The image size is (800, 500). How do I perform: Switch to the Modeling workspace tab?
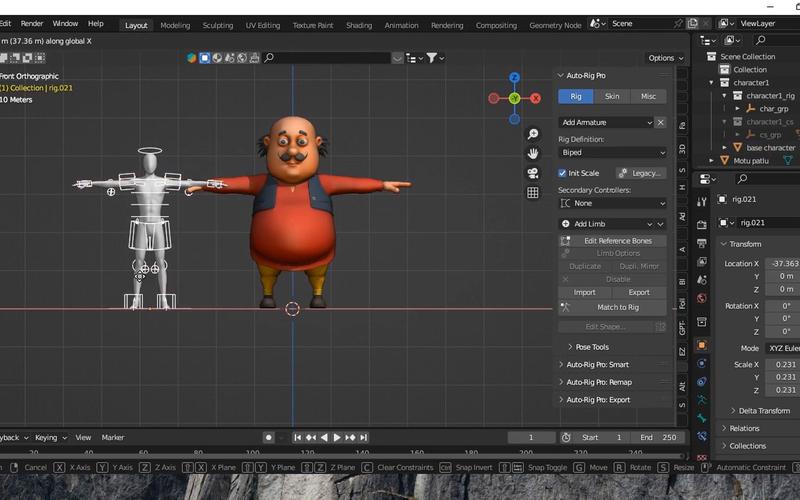point(175,25)
